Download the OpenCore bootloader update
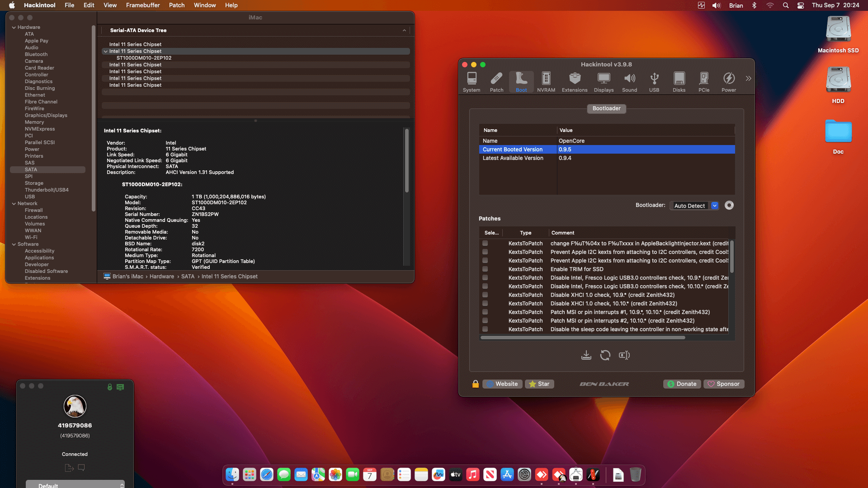 586,355
